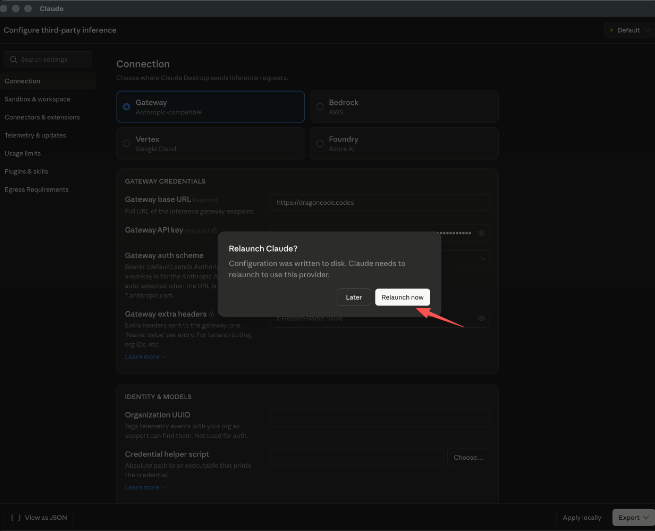Click the Apply locally button

pos(582,518)
